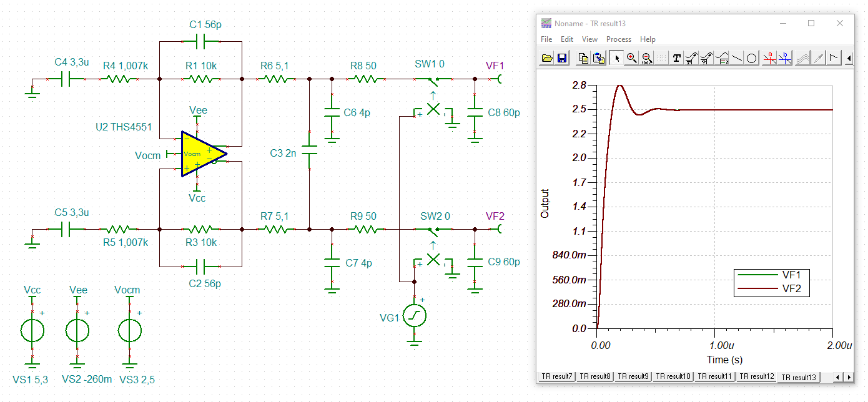The height and width of the screenshot is (402, 868).
Task: Copy the diagram to the clipboard
Action: 583,58
